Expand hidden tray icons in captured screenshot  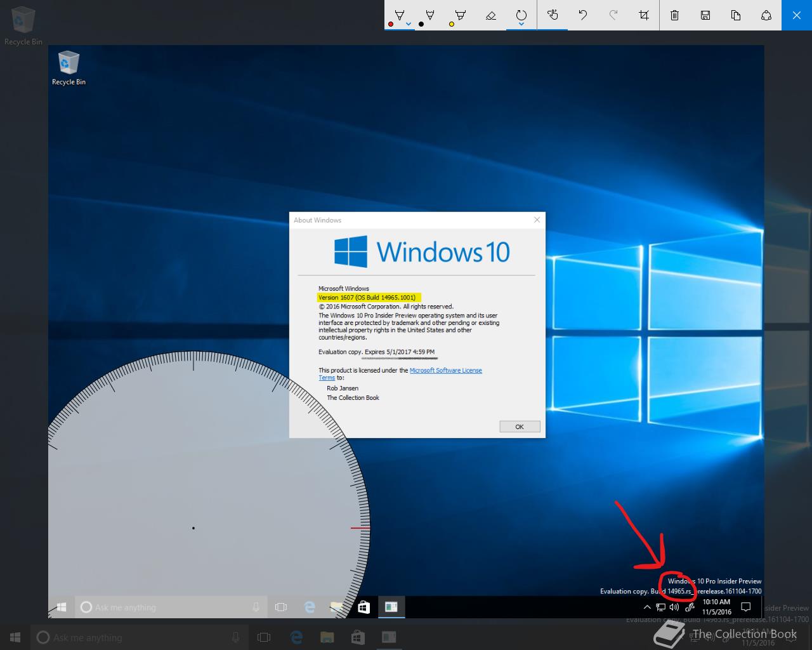tap(647, 607)
